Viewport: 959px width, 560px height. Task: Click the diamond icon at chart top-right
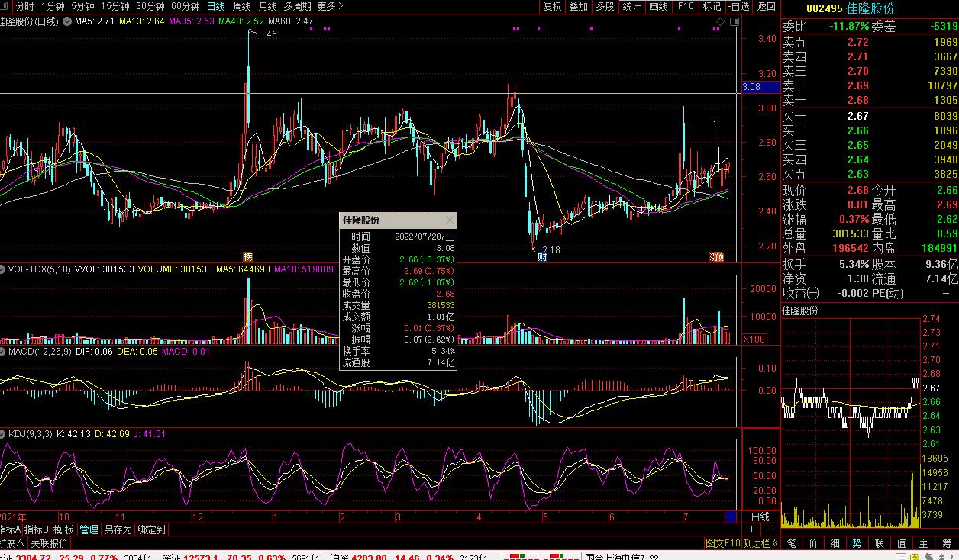pyautogui.click(x=719, y=21)
